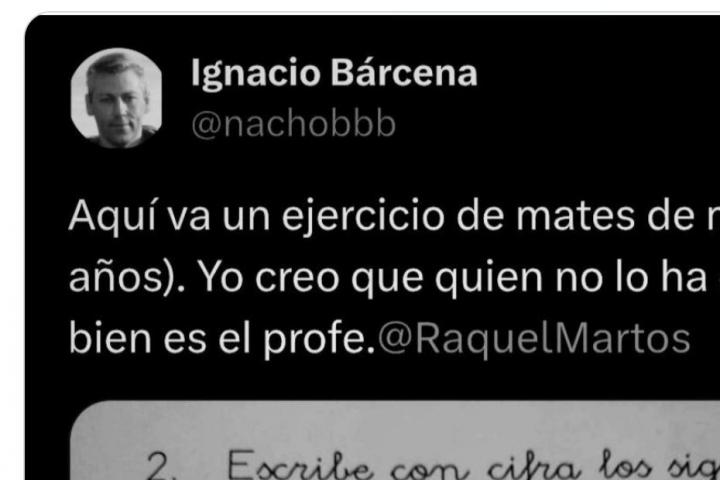Select the text bien es el profe.
This screenshot has height=480, width=720.
coord(222,339)
